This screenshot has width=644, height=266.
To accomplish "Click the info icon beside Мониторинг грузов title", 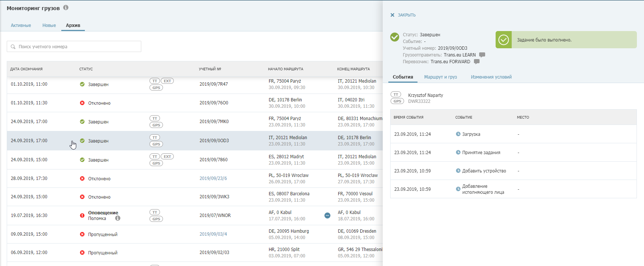I will click(66, 7).
